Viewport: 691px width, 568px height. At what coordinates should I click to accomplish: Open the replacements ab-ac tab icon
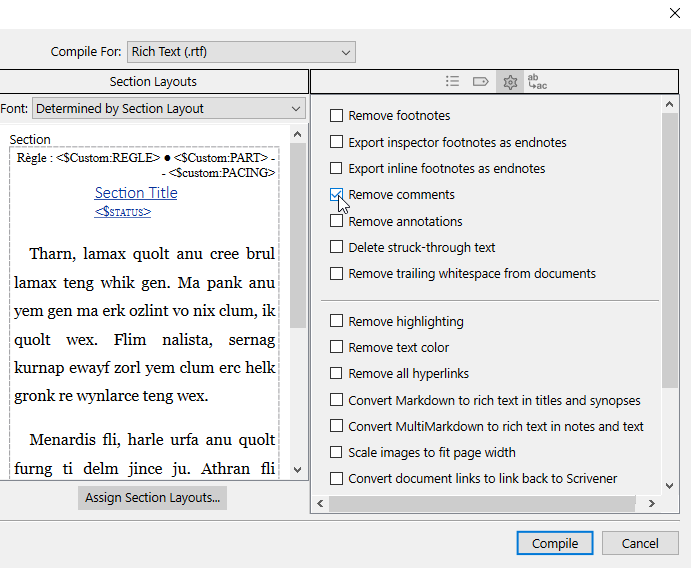537,82
